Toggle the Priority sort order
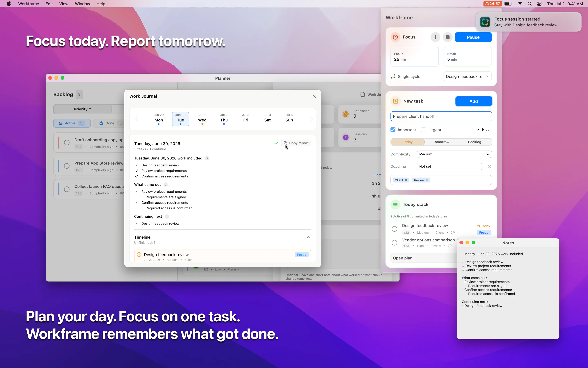The width and height of the screenshot is (588, 368). (x=83, y=109)
